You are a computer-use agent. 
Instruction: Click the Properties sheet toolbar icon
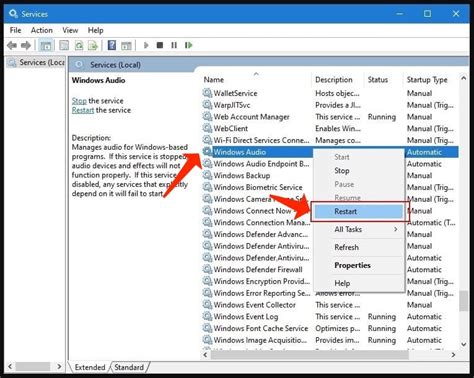(64, 45)
